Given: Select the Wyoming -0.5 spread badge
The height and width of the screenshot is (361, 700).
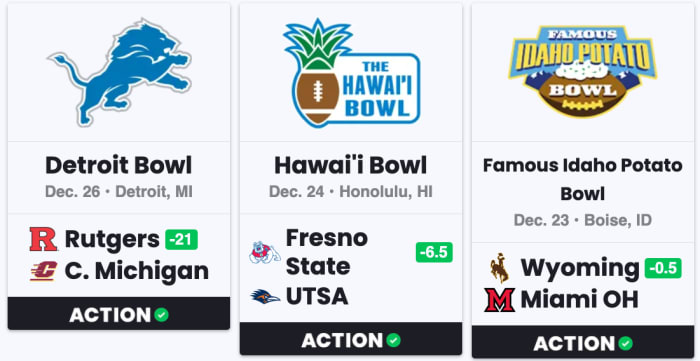Looking at the screenshot, I should click(663, 268).
